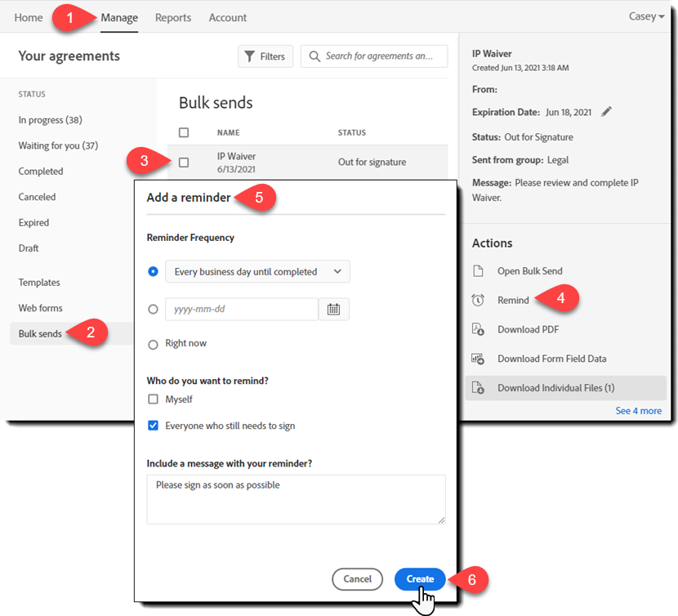Viewport: 678px width, 616px height.
Task: Go to the Home tab
Action: tap(28, 16)
